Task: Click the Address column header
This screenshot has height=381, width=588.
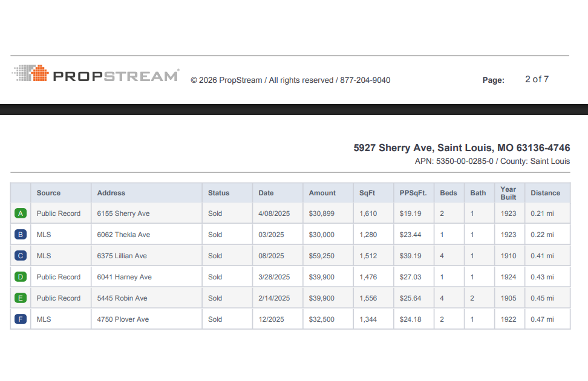Action: (x=111, y=193)
